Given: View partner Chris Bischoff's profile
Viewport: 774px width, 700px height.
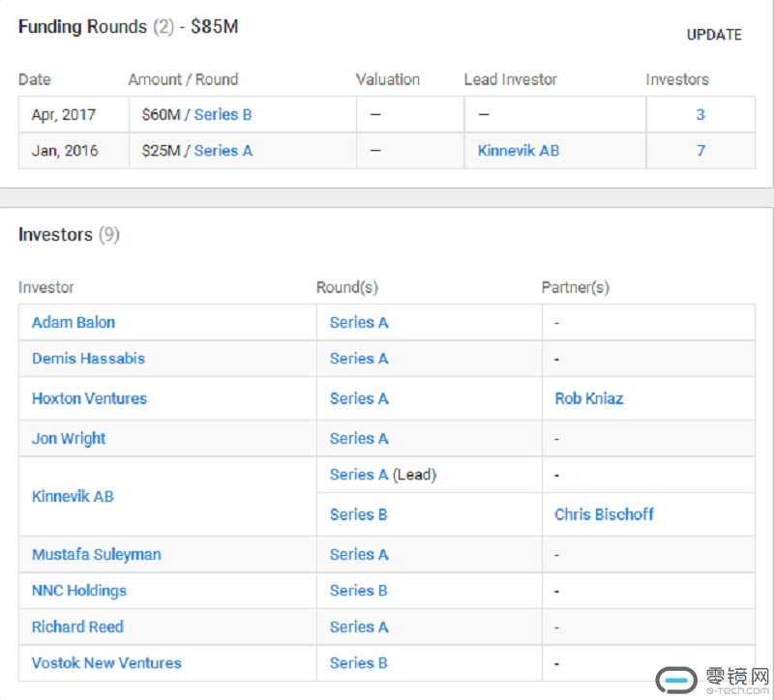Looking at the screenshot, I should click(x=604, y=514).
